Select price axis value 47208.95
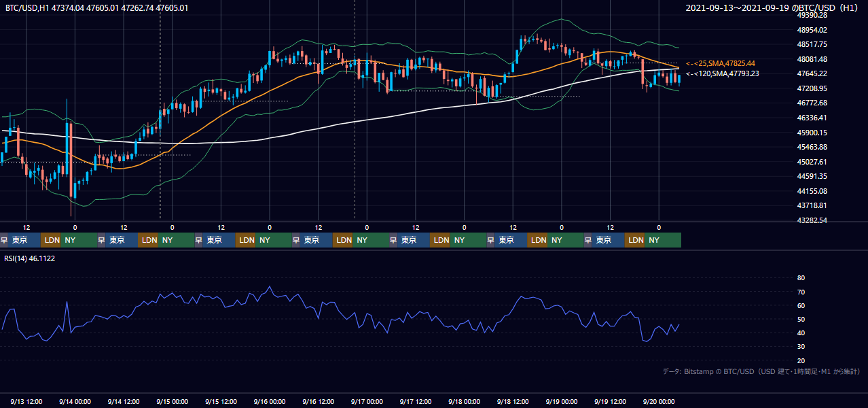 click(x=812, y=88)
